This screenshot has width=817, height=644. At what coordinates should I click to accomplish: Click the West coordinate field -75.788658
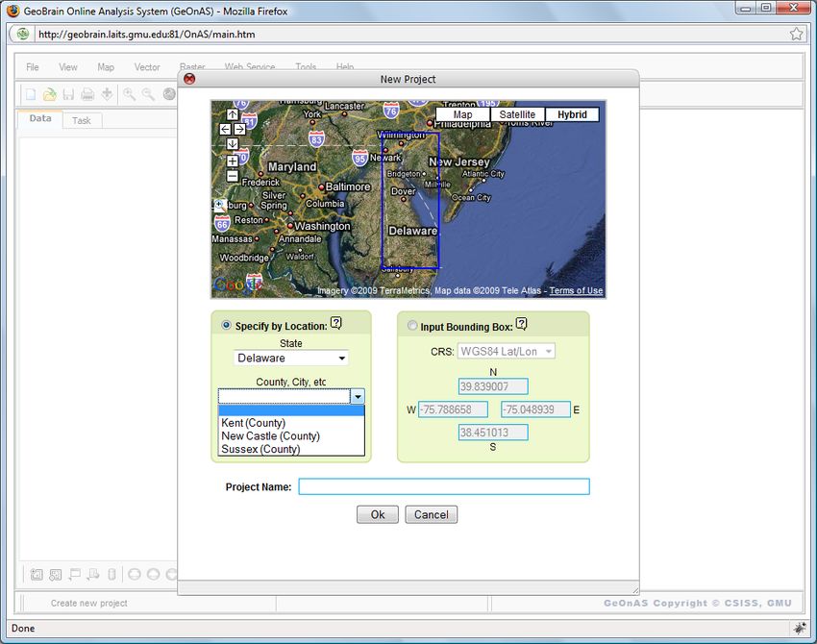[x=453, y=409]
